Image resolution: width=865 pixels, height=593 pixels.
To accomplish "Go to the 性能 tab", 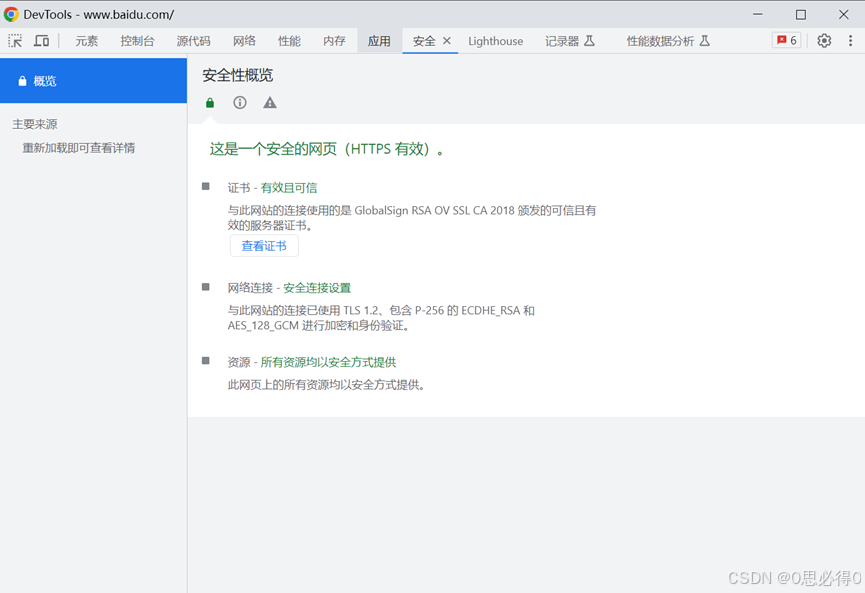I will (290, 41).
